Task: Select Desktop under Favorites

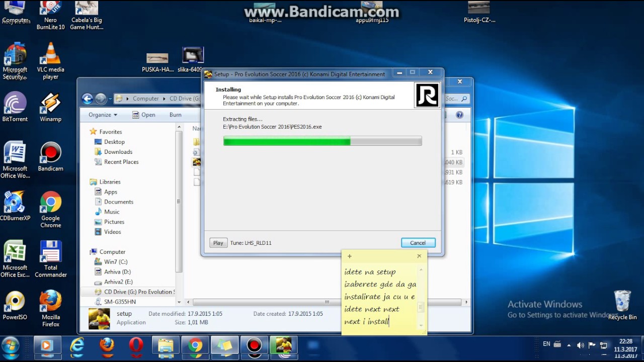Action: [114, 142]
